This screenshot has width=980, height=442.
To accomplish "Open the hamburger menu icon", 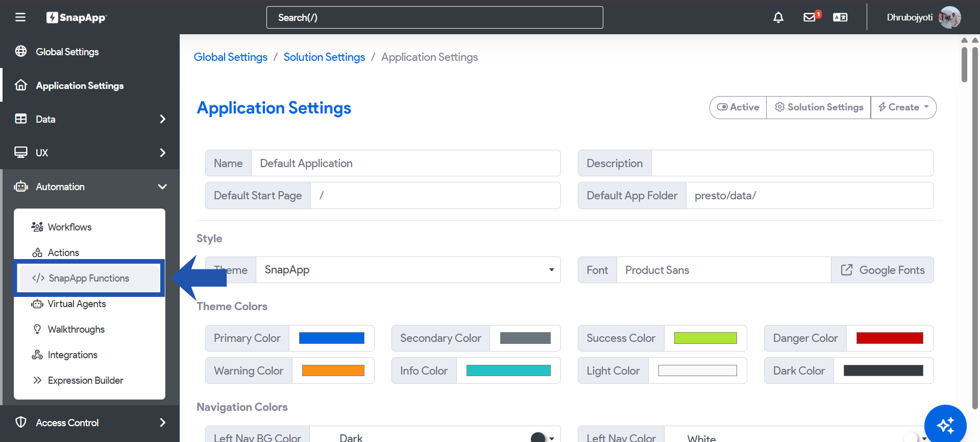I will [20, 17].
